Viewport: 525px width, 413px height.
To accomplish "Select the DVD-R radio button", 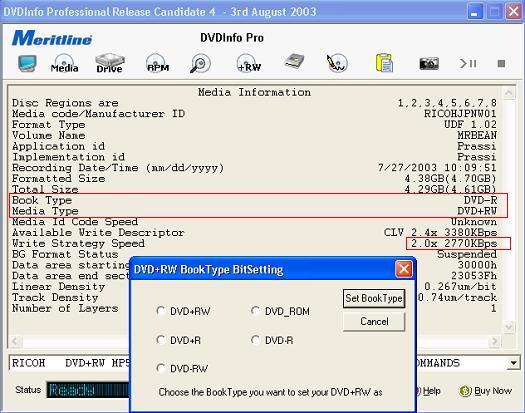I will tap(256, 340).
